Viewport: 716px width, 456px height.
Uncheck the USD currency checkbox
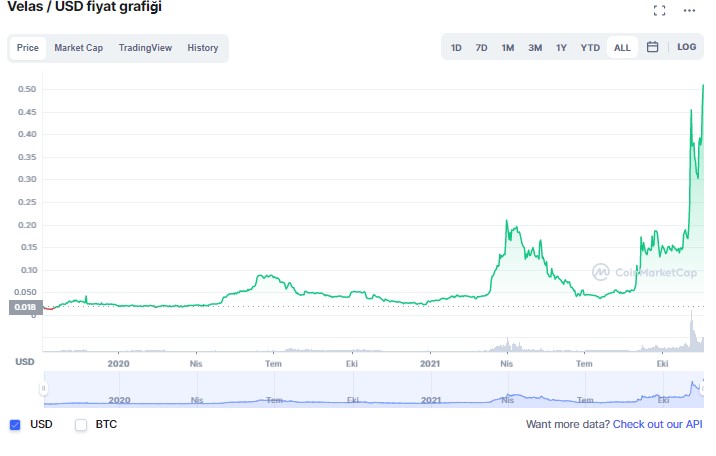click(15, 425)
